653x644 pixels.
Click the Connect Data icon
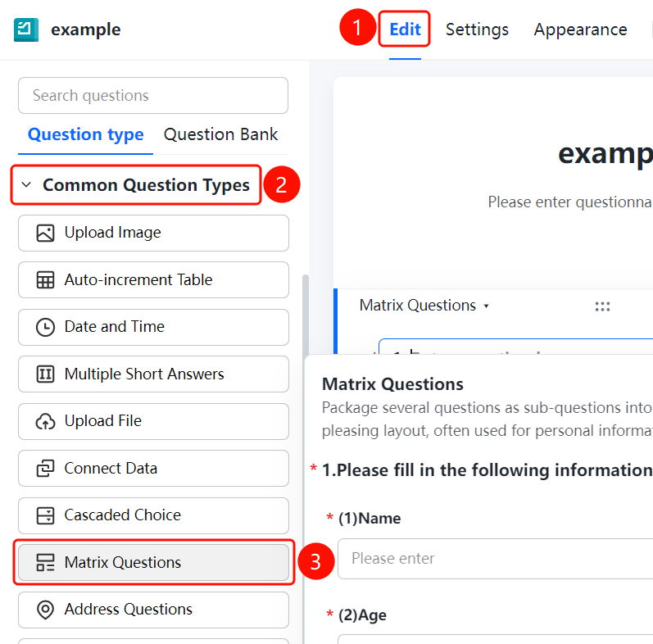tap(45, 468)
